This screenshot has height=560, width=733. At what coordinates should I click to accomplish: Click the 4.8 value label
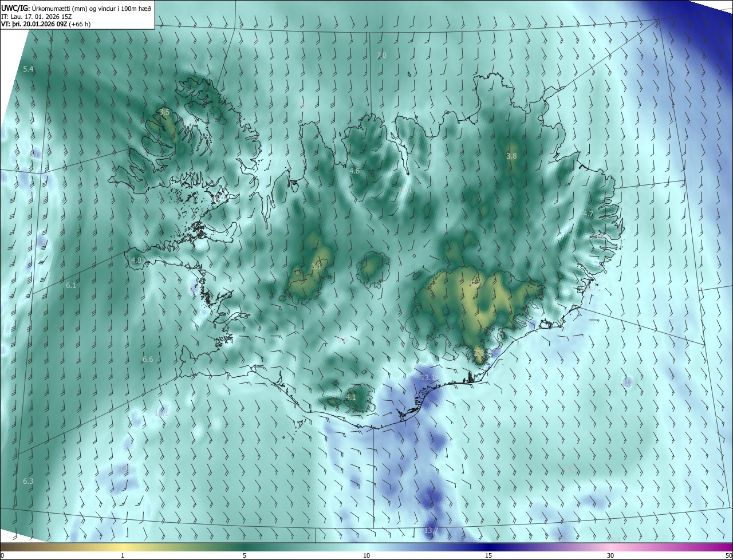point(136,261)
